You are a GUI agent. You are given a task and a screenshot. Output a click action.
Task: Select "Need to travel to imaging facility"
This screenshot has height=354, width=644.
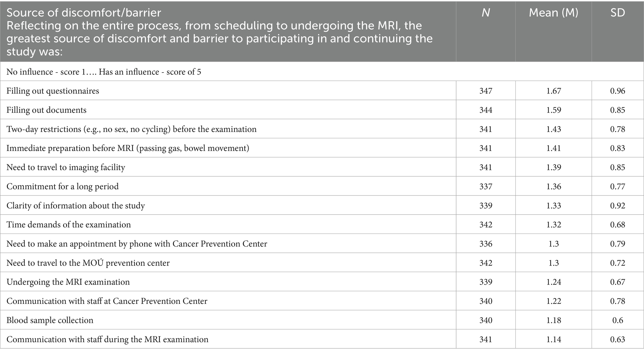(66, 168)
